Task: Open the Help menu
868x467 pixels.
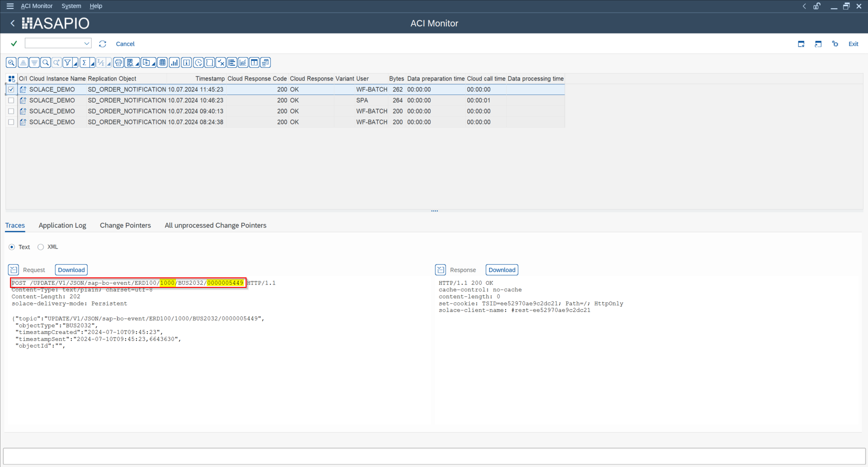Action: [x=96, y=6]
